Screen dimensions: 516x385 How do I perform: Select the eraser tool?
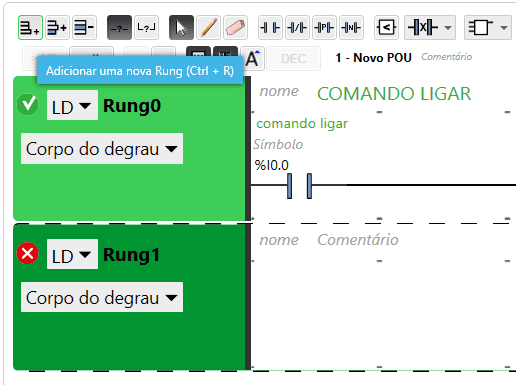[x=235, y=27]
